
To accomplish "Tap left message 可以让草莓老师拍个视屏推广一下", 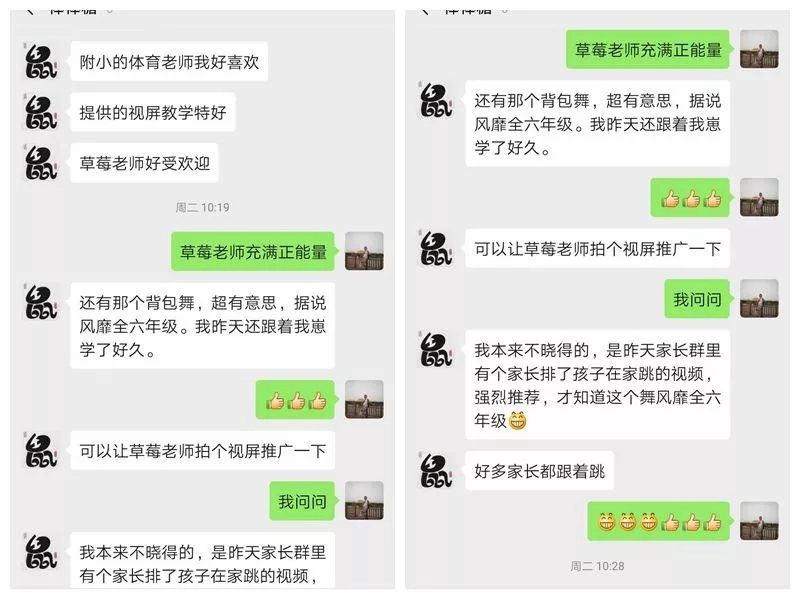I will tap(203, 451).
